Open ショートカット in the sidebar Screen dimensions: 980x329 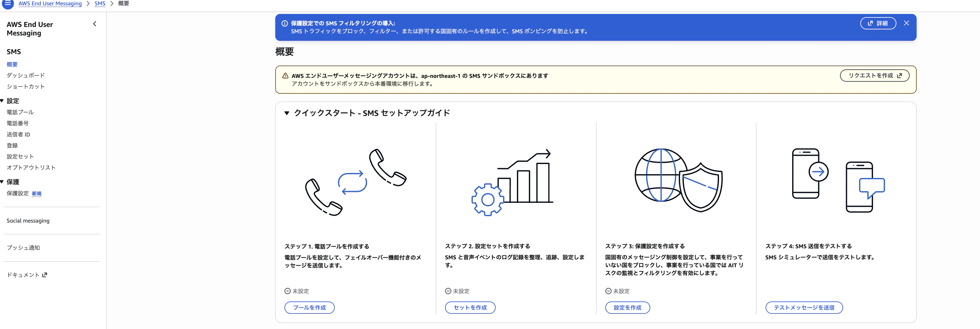(x=26, y=86)
